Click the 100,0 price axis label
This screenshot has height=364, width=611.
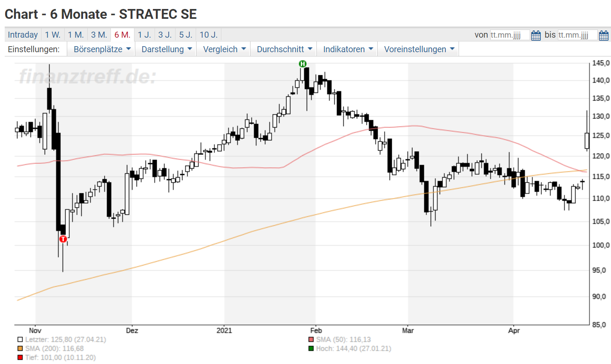pos(601,245)
